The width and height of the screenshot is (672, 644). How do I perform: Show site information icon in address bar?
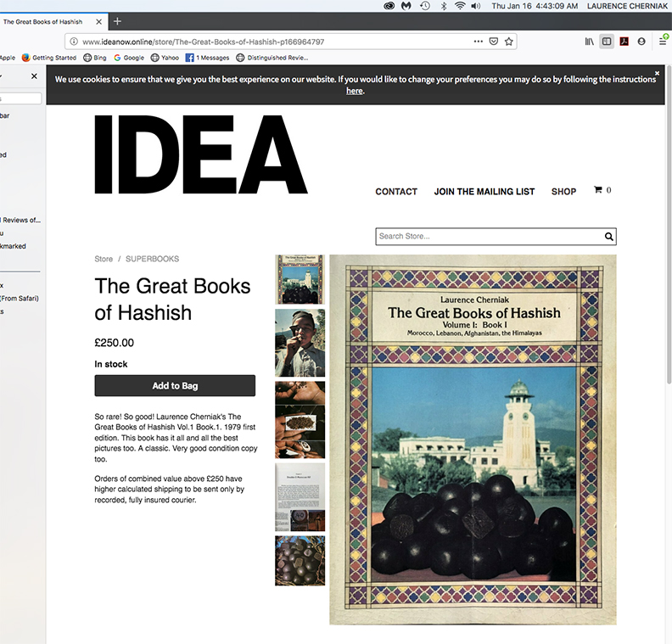coord(74,42)
